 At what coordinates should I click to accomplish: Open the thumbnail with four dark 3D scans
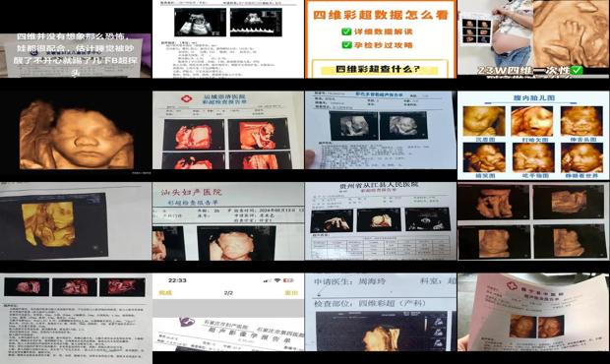[533, 221]
